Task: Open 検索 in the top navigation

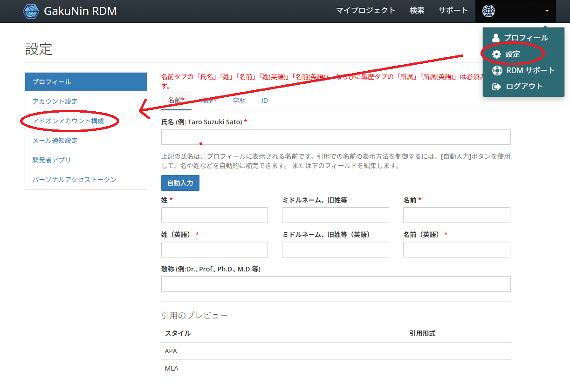Action: [x=417, y=11]
